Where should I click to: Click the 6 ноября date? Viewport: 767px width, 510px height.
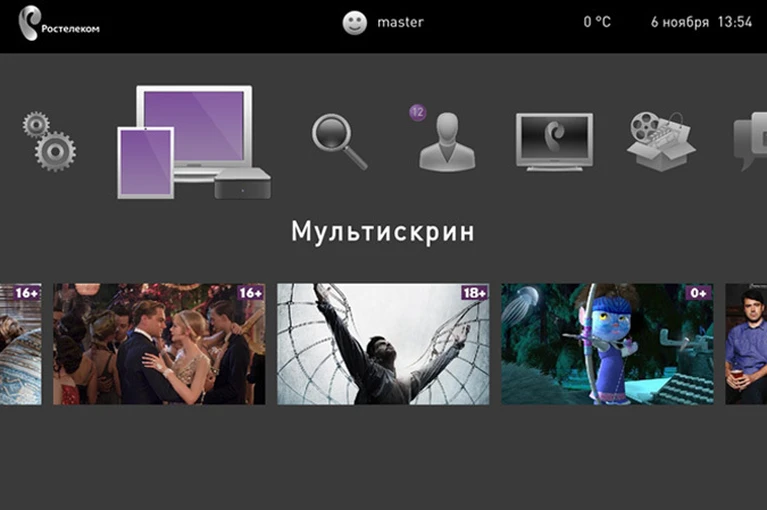pos(679,22)
